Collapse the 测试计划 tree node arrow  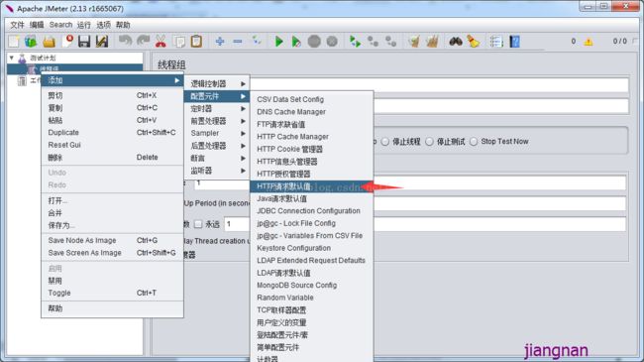12,58
